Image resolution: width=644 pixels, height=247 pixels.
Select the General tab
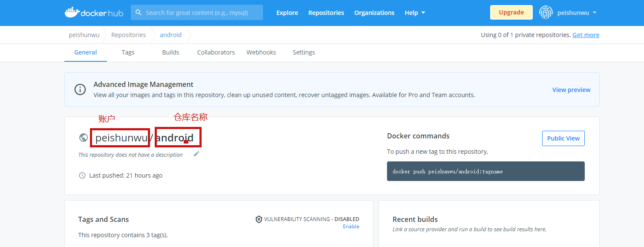[x=86, y=52]
